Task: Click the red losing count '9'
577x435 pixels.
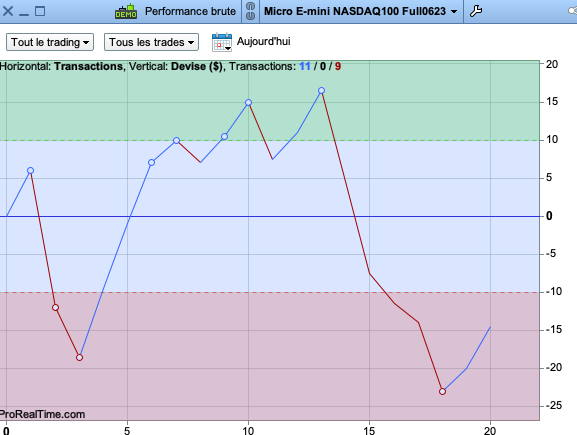Action: click(338, 66)
